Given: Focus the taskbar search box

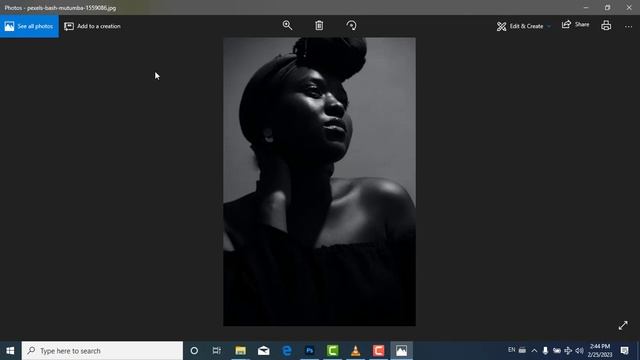Looking at the screenshot, I should [102, 351].
